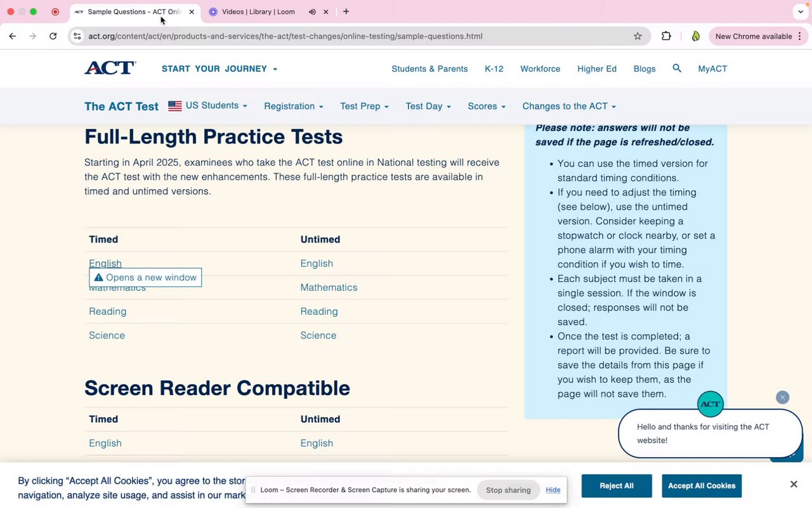
Task: Click the browser forward arrow
Action: coord(32,36)
